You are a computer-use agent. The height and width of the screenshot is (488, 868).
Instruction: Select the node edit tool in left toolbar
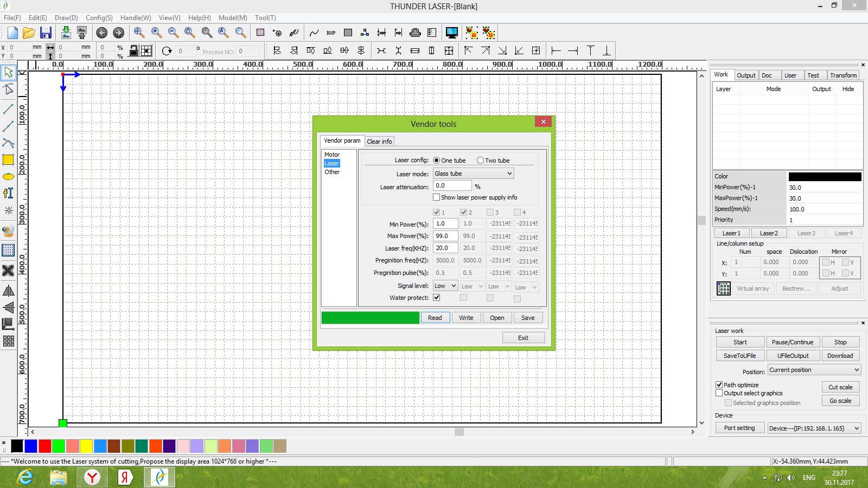9,89
